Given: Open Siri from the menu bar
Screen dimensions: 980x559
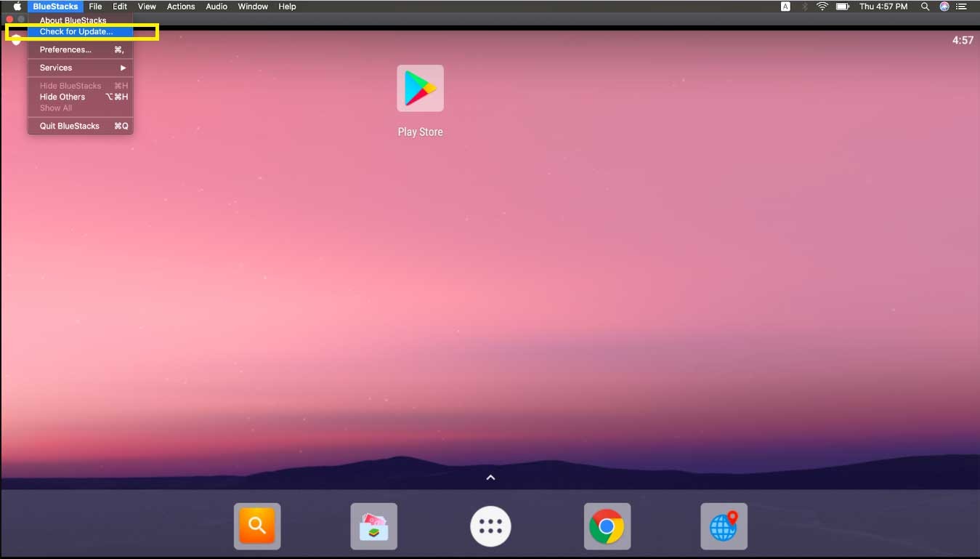Looking at the screenshot, I should point(943,6).
